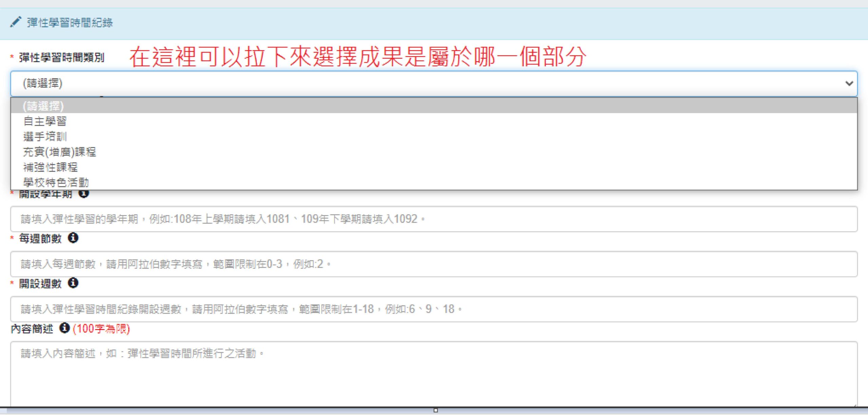The width and height of the screenshot is (868, 415).
Task: Click the dropdown chevron arrow
Action: tap(849, 83)
